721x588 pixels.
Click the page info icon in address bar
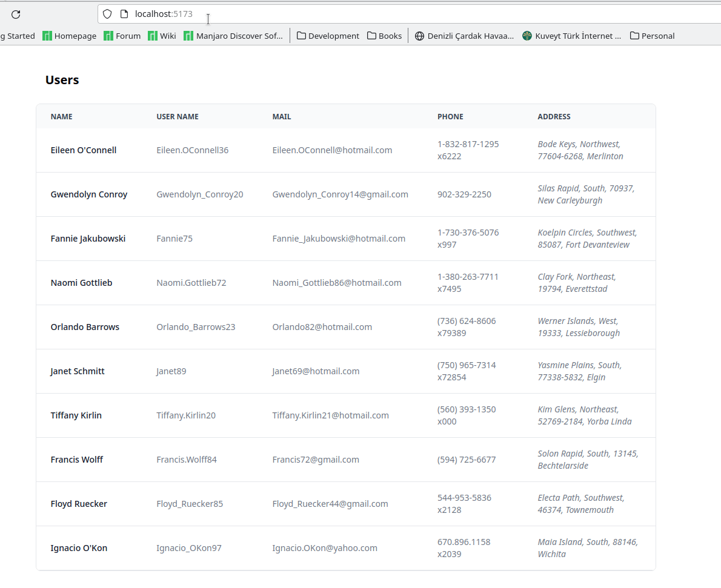[125, 13]
